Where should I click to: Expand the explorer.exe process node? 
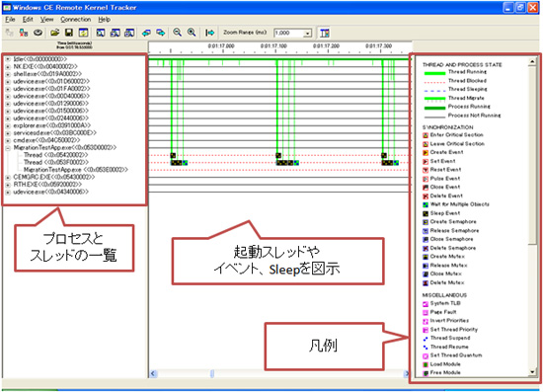coord(8,125)
